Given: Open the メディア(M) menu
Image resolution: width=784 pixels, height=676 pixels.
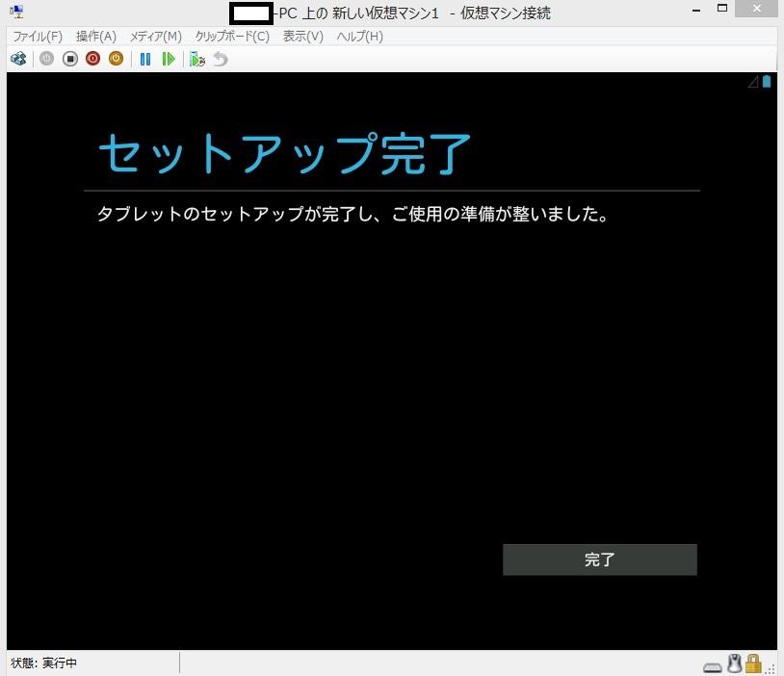Looking at the screenshot, I should click(156, 37).
